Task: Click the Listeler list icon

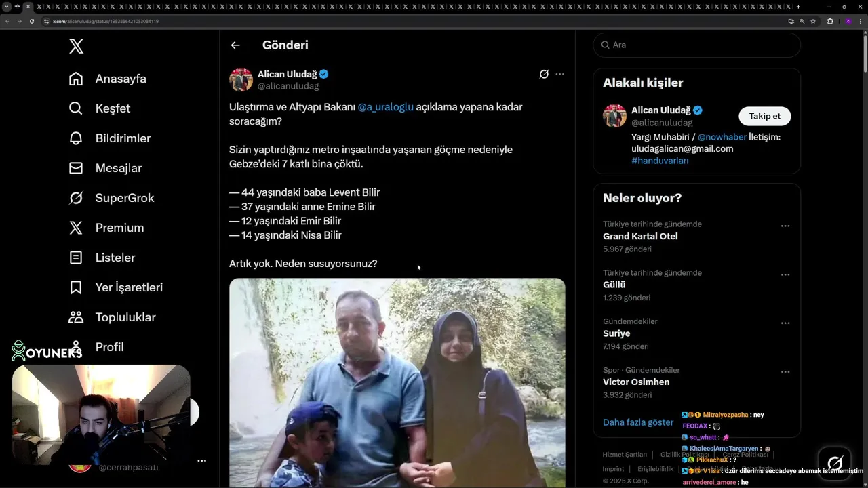Action: click(76, 258)
